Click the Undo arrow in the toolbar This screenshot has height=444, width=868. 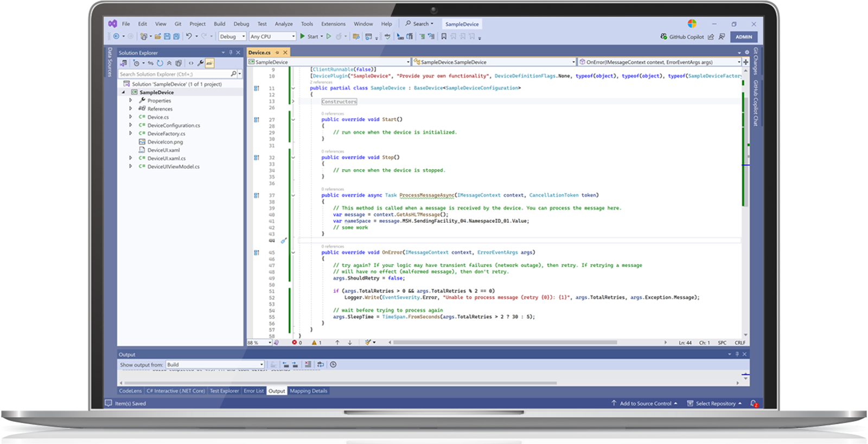189,36
